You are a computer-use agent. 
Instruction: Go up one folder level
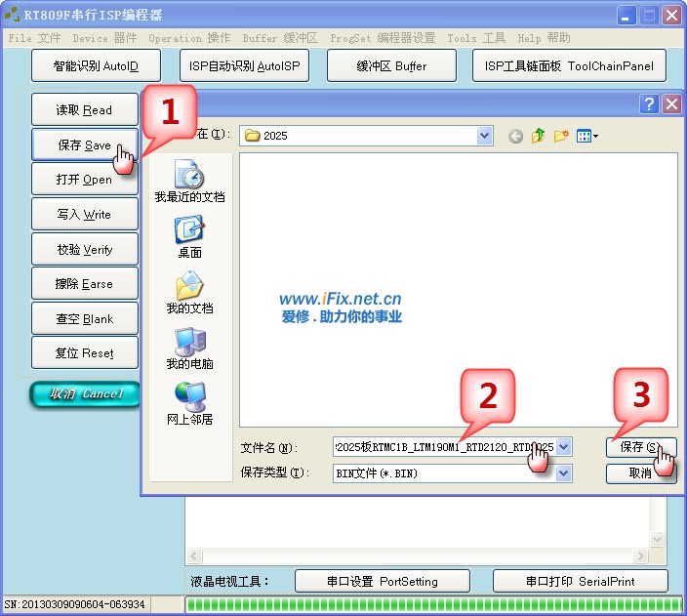coord(538,136)
